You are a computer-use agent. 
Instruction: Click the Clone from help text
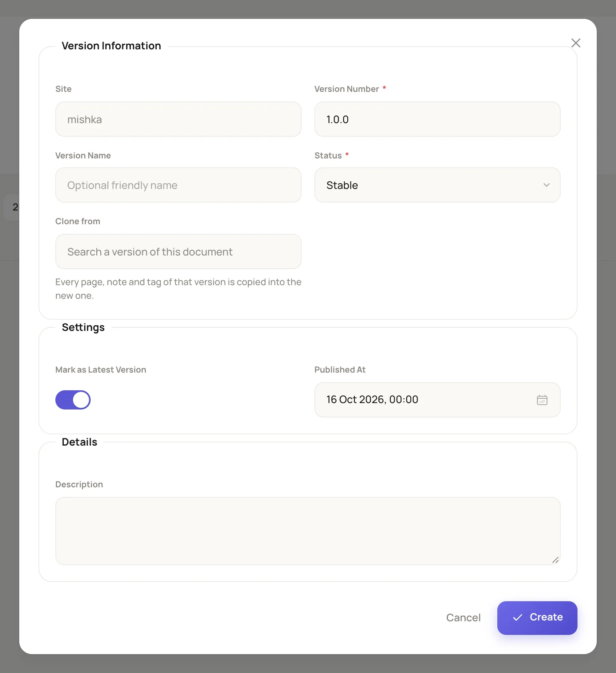178,289
